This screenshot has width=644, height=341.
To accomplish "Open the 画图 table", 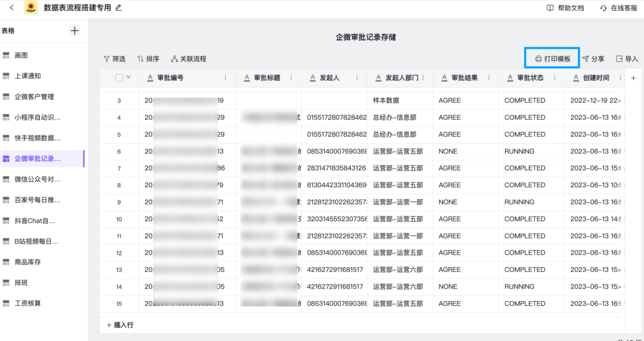I will (42, 55).
